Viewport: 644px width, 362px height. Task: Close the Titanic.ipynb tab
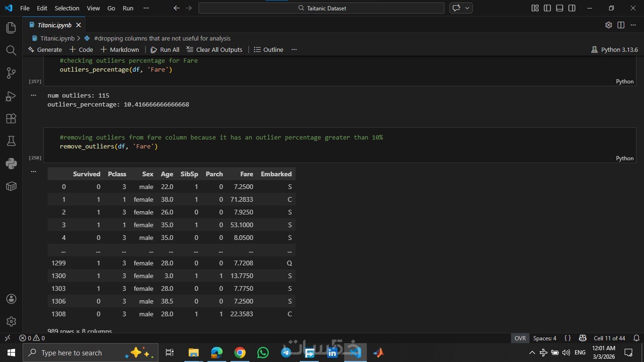(x=78, y=25)
